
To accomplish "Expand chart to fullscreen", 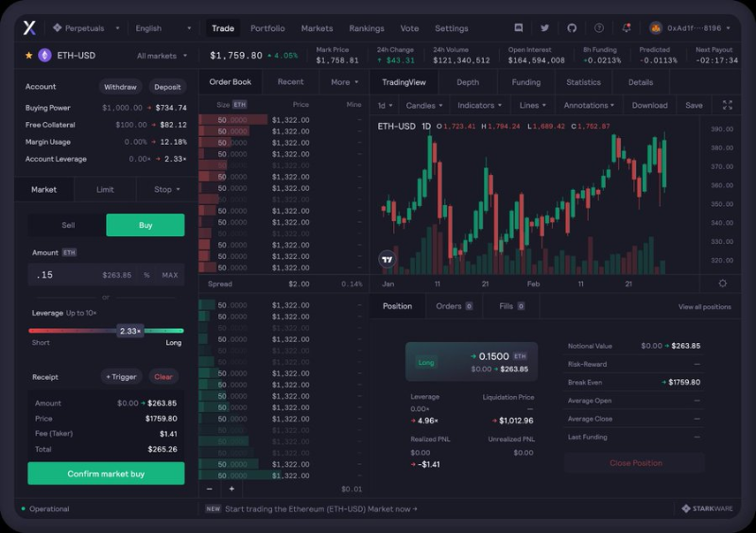I will pyautogui.click(x=727, y=105).
